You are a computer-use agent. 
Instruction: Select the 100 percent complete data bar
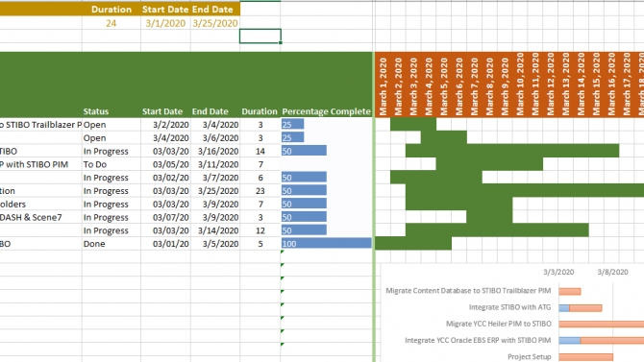327,243
